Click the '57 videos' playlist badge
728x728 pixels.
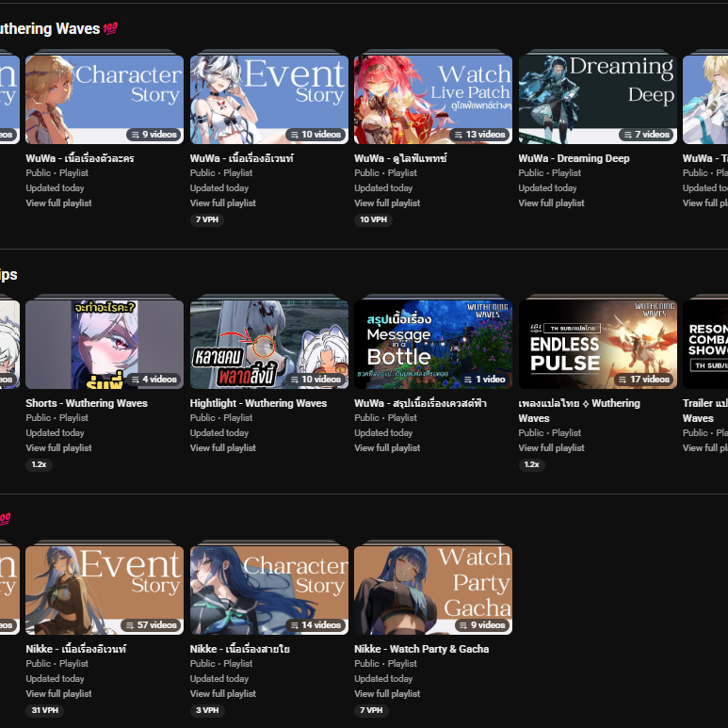[152, 625]
